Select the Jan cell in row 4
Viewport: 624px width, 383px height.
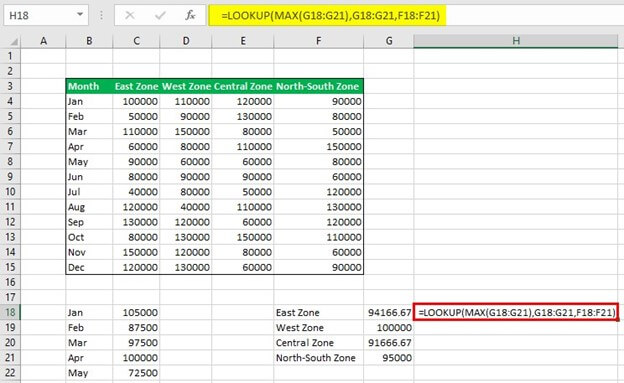coord(89,102)
